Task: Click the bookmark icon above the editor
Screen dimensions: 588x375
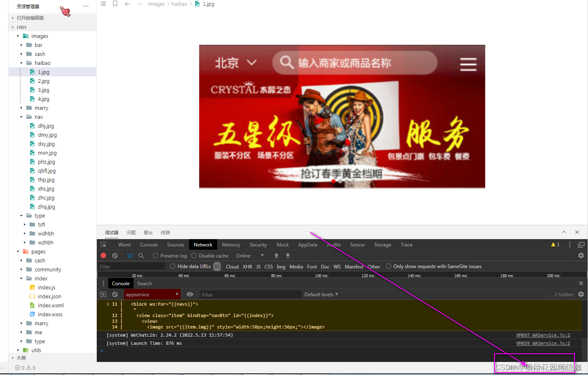Action: pyautogui.click(x=115, y=4)
